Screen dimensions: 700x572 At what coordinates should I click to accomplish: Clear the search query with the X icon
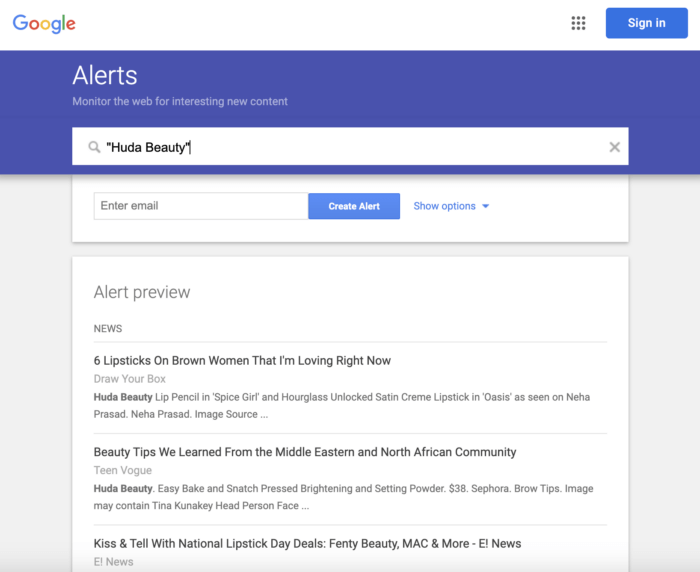point(615,147)
